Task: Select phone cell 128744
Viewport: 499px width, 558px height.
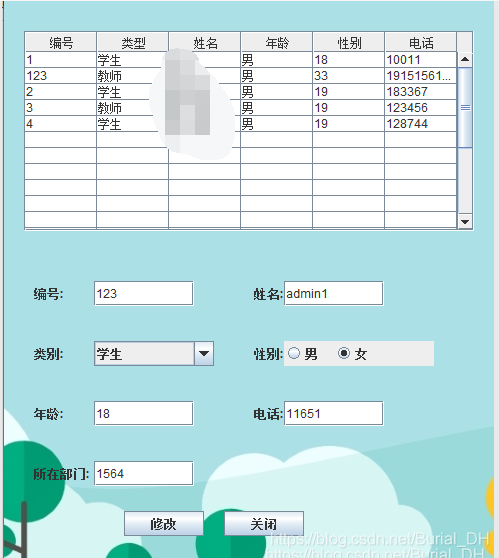Action: click(x=421, y=124)
